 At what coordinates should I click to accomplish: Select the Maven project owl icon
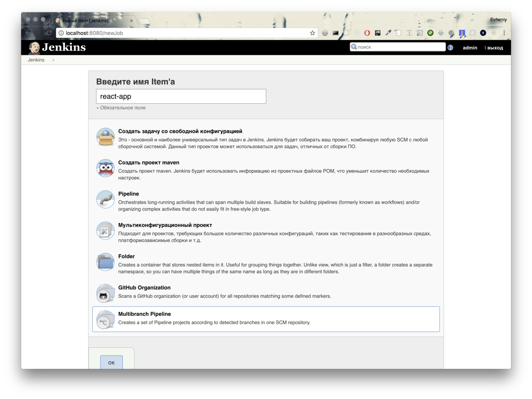pyautogui.click(x=105, y=168)
